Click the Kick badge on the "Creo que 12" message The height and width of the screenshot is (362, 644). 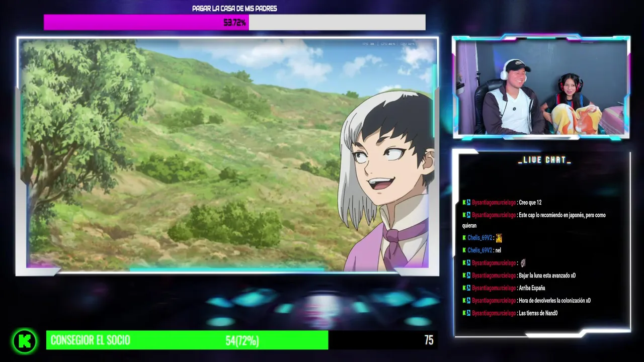coord(464,203)
